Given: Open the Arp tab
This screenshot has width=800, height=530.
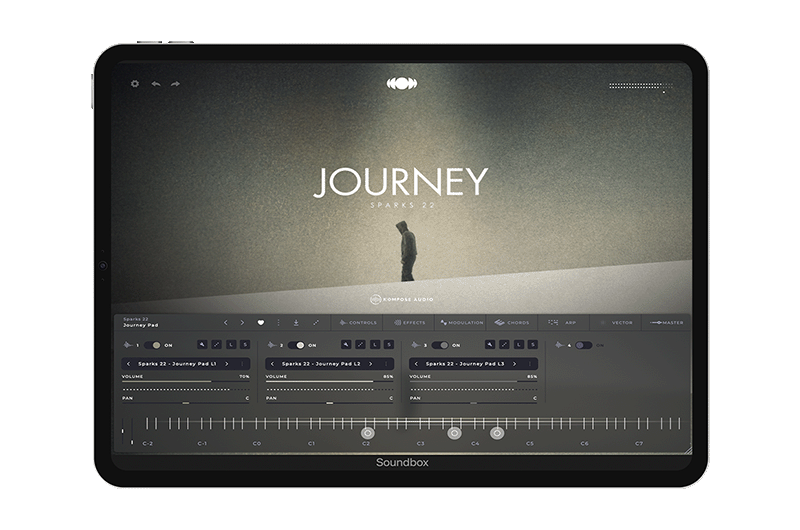Looking at the screenshot, I should pos(562,322).
